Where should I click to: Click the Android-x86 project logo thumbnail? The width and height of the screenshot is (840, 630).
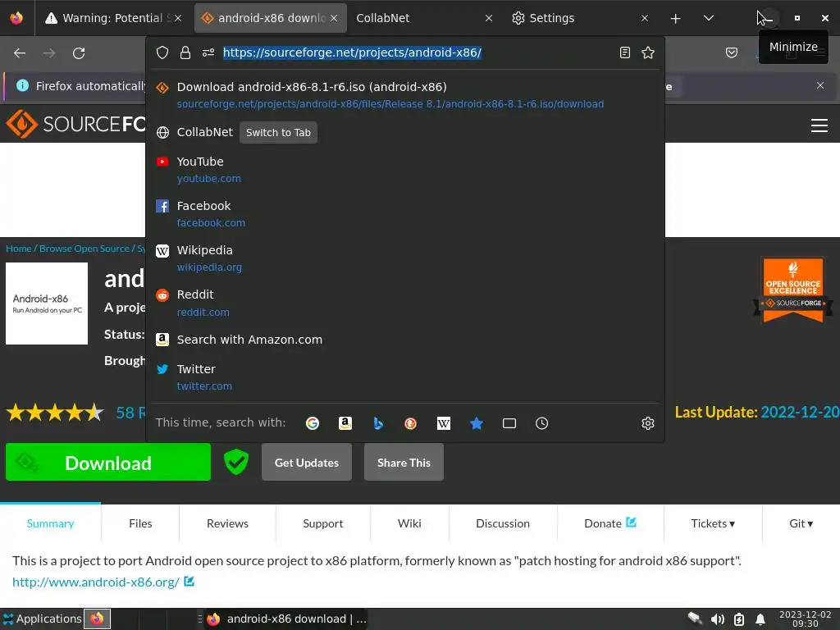coord(47,304)
